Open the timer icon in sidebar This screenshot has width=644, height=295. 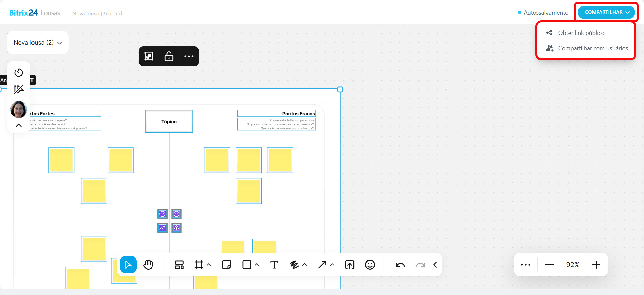click(x=19, y=73)
